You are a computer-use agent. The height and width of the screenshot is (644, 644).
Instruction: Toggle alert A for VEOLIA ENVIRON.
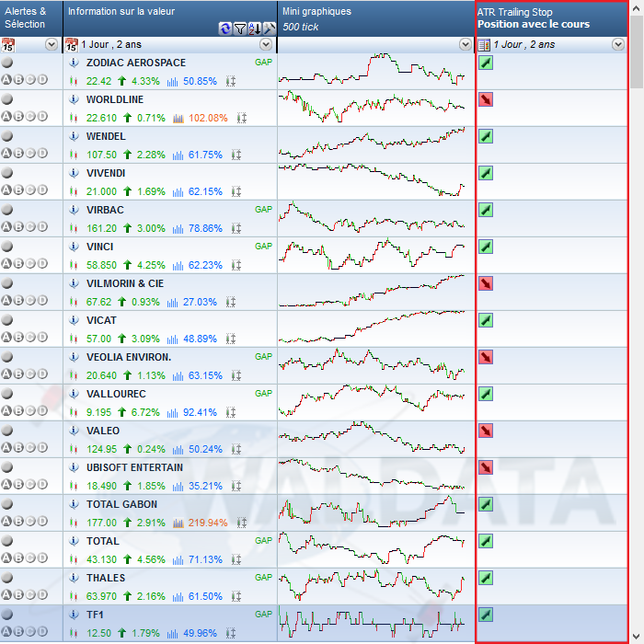click(6, 374)
